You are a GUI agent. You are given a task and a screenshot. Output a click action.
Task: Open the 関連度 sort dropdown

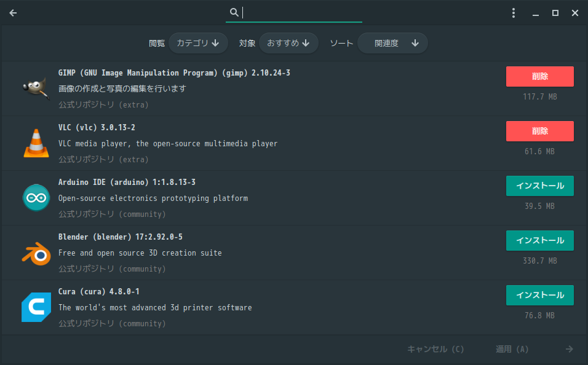pos(392,43)
